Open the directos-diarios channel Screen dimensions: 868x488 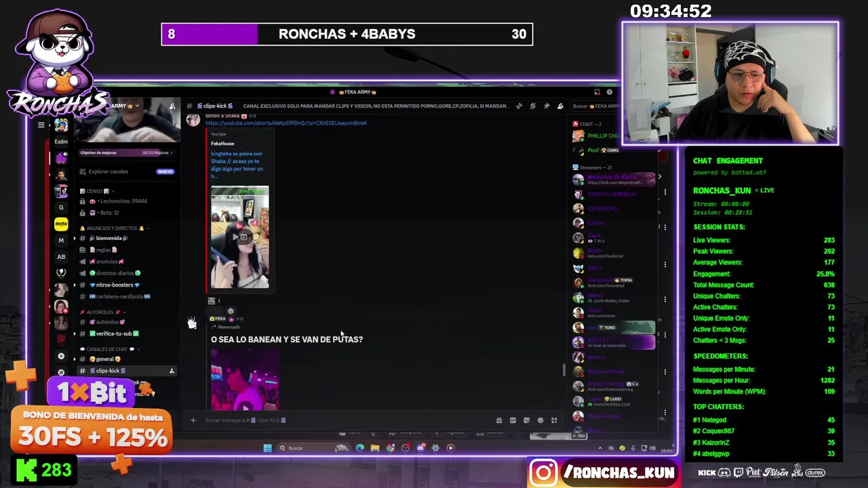pos(126,273)
